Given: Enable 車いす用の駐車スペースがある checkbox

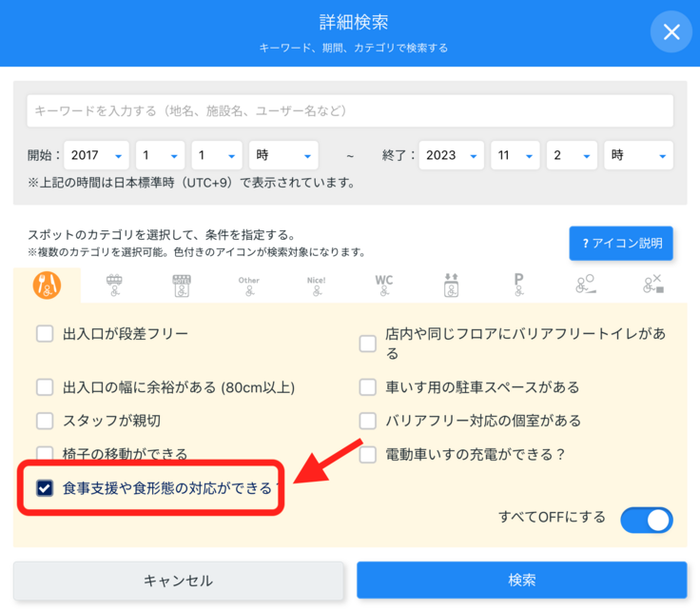Looking at the screenshot, I should pyautogui.click(x=368, y=387).
